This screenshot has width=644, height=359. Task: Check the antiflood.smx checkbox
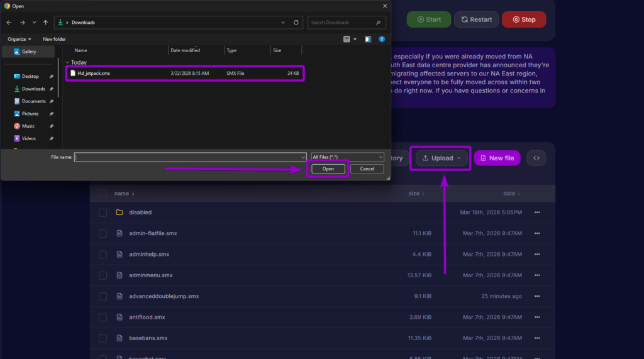tap(103, 317)
